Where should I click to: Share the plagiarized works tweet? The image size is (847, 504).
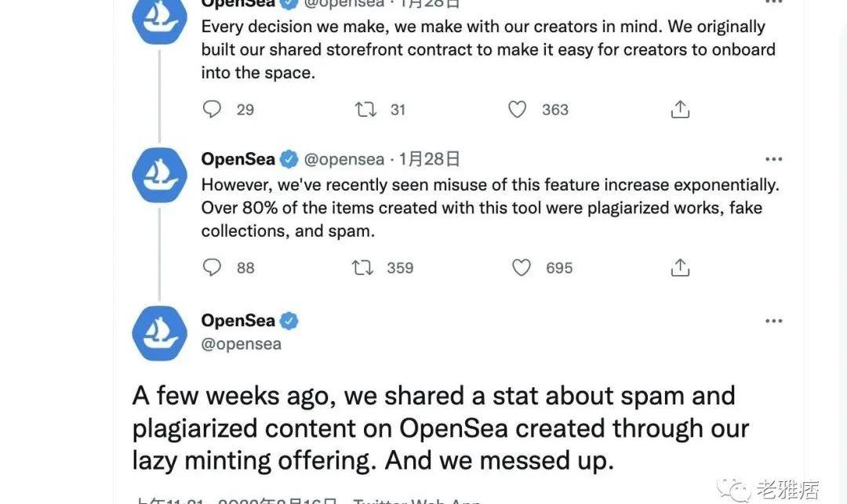pos(680,267)
